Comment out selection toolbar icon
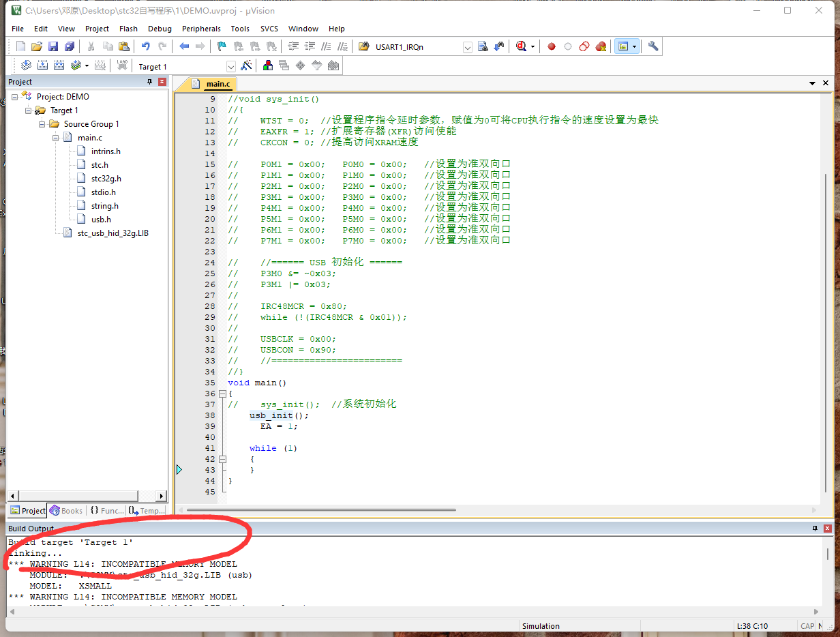Screen dimensions: 840x637 tap(327, 46)
